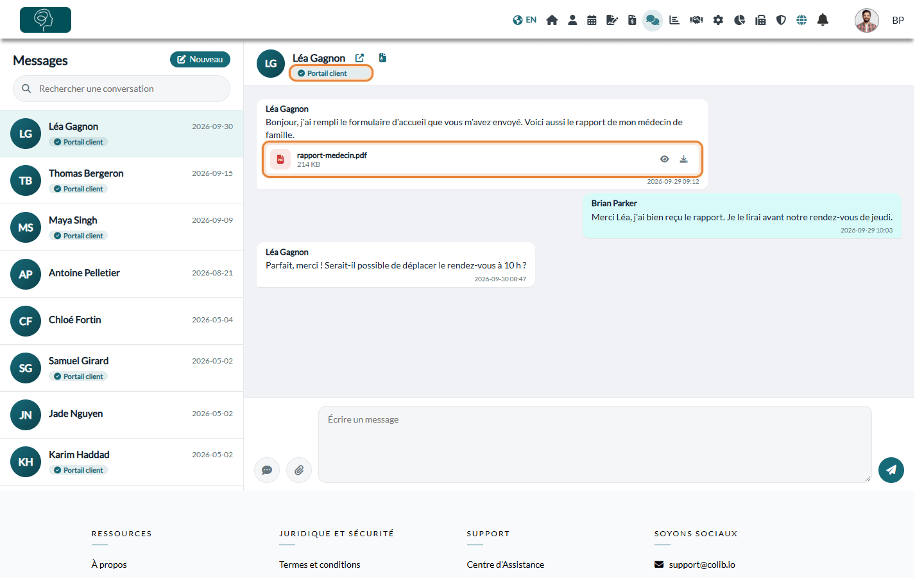The height and width of the screenshot is (578, 924).
Task: Follow the À propos footer link
Action: tap(109, 565)
